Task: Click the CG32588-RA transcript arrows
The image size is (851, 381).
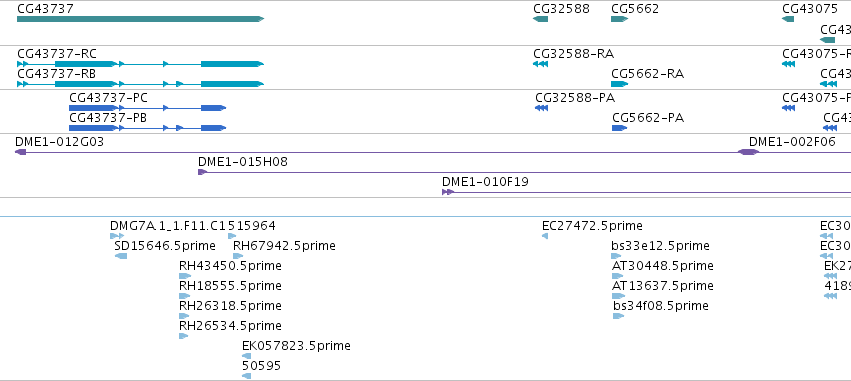Action: (x=541, y=64)
